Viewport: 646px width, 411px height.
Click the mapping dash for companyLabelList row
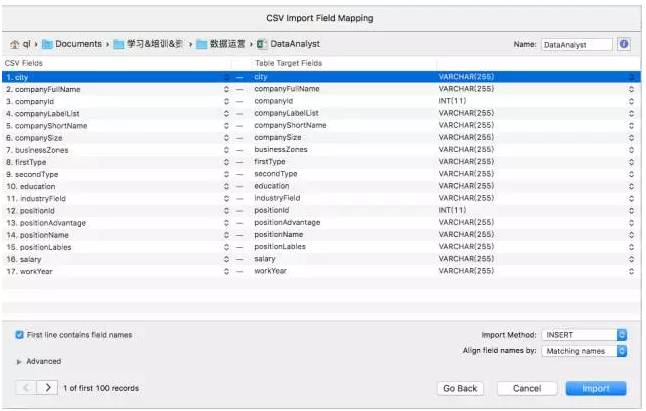tap(239, 114)
